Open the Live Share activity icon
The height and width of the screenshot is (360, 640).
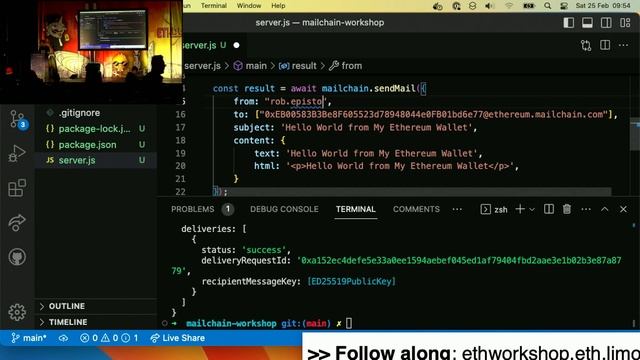pos(17,222)
